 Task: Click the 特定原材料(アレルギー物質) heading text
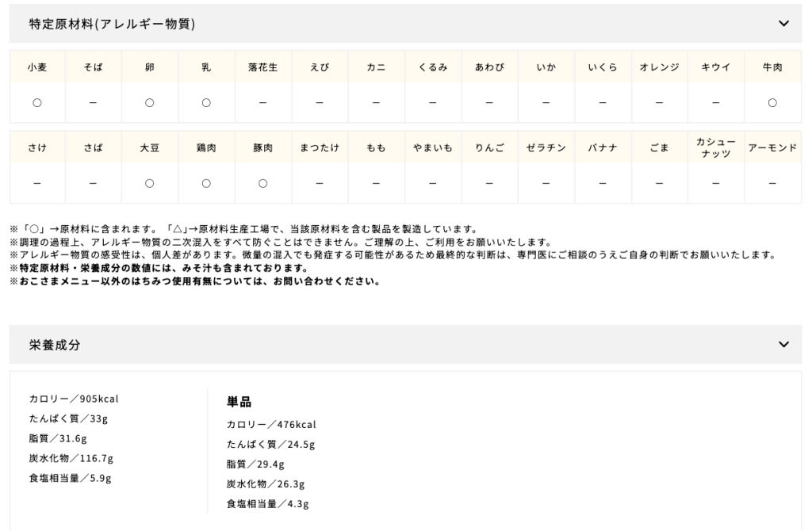point(112,24)
